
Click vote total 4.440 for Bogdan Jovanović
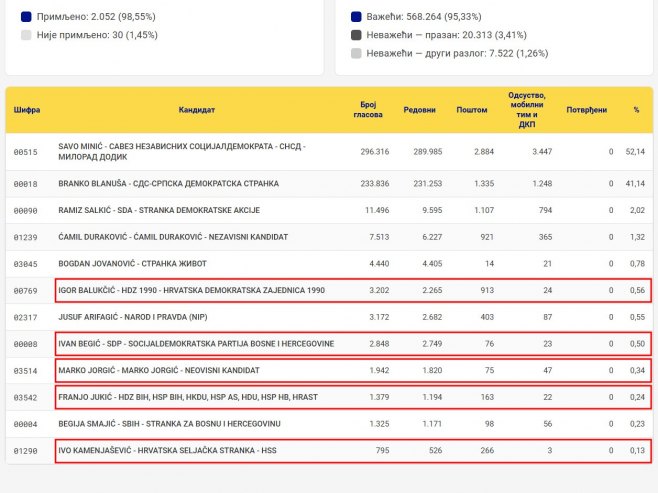(379, 263)
